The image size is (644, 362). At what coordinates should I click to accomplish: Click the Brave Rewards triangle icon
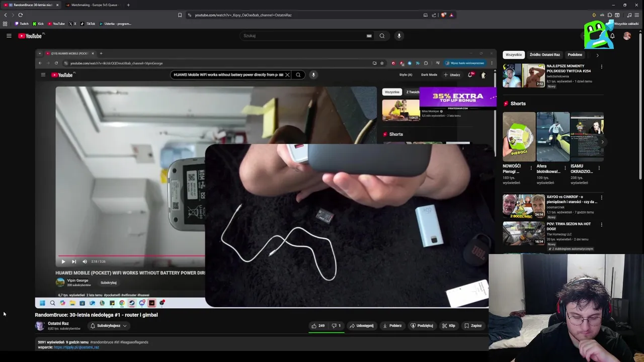[451, 15]
